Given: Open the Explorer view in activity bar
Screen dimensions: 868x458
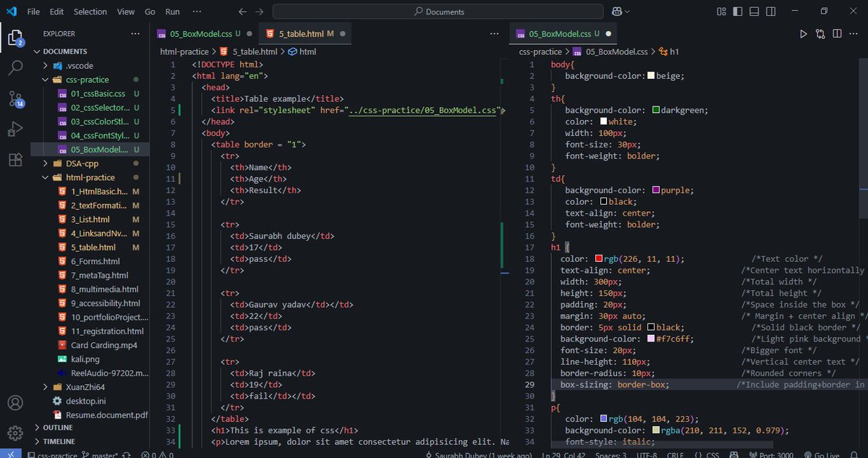Looking at the screenshot, I should (15, 38).
